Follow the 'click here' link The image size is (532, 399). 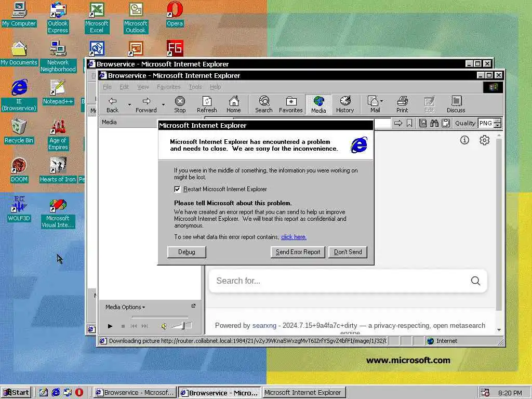click(294, 237)
